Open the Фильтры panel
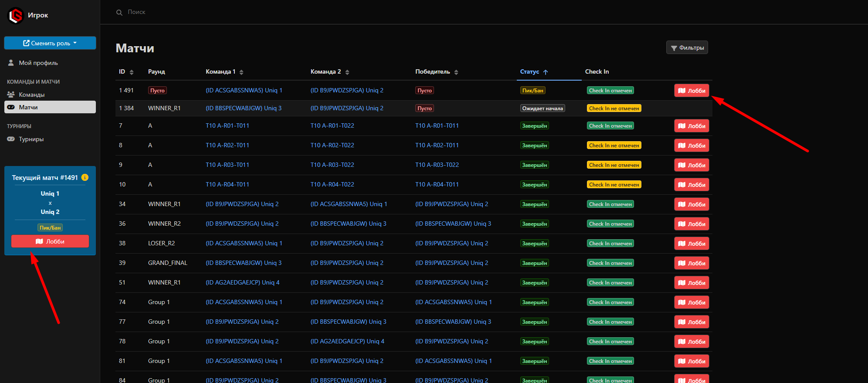 point(687,47)
